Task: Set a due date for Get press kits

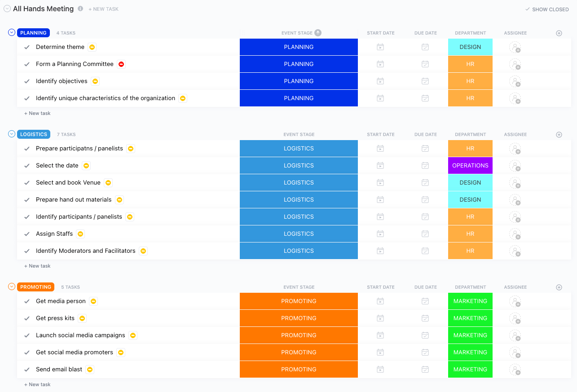Action: [x=425, y=318]
